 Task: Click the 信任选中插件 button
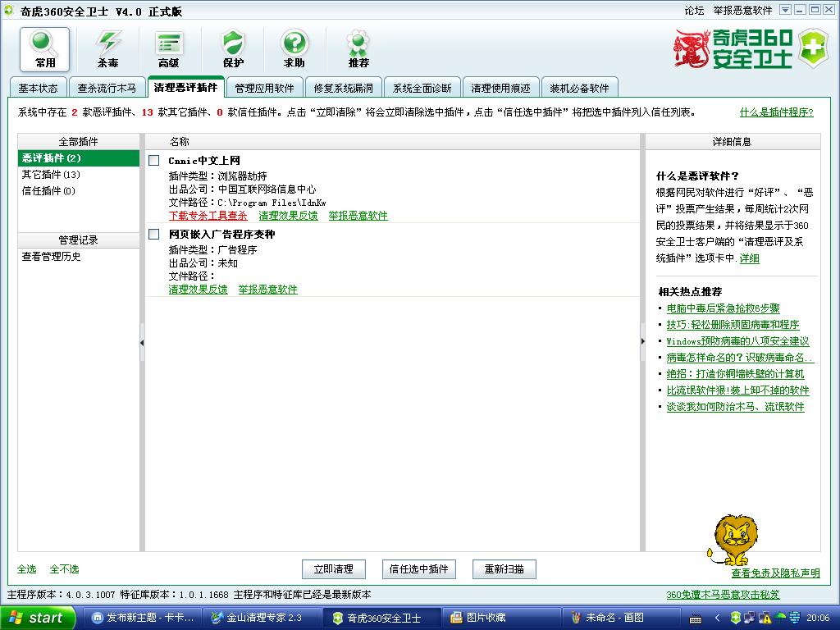pyautogui.click(x=418, y=569)
